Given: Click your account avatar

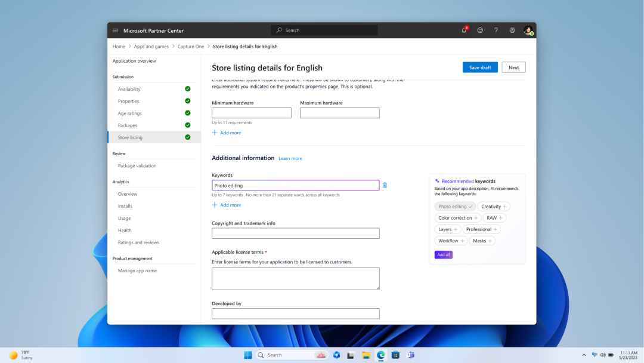Looking at the screenshot, I should 528,30.
